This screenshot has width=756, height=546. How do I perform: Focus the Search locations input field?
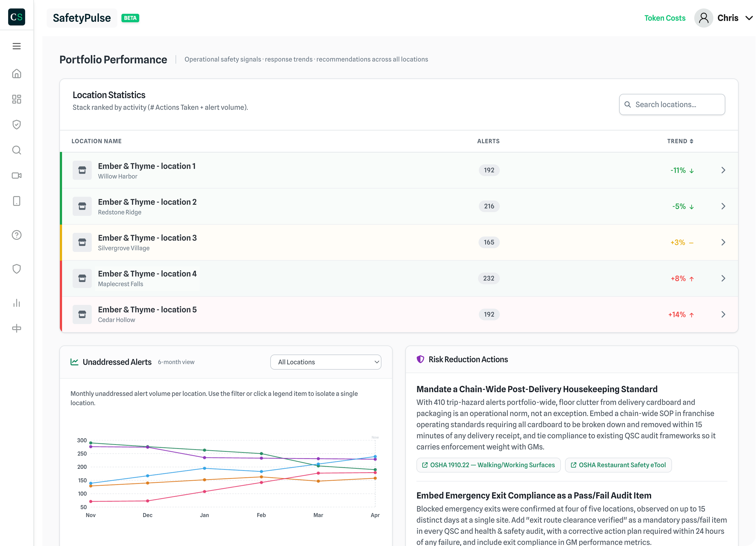point(672,105)
